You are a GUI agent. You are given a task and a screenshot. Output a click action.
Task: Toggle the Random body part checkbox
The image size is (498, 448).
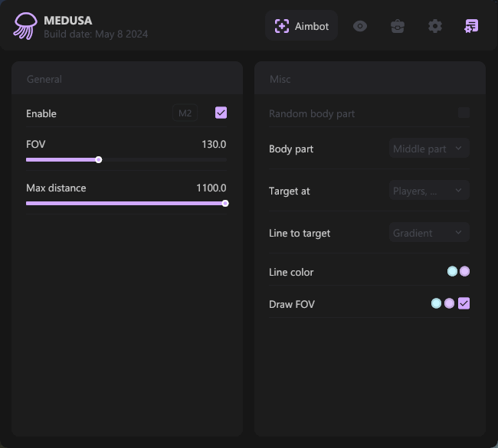(x=464, y=113)
